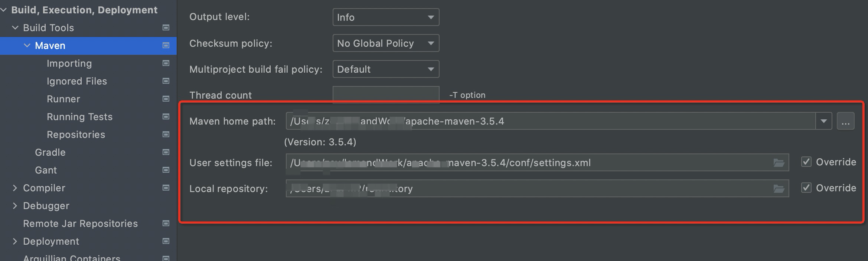The image size is (868, 261).
Task: Click the square icon beside Compiler
Action: 165,188
